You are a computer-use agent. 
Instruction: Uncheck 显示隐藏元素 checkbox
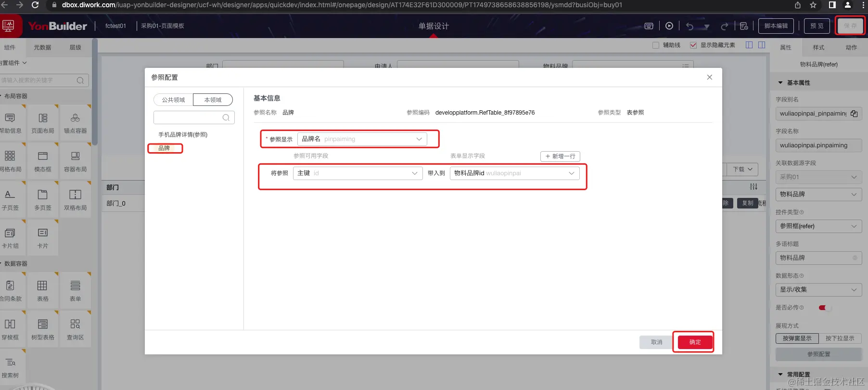pos(693,45)
